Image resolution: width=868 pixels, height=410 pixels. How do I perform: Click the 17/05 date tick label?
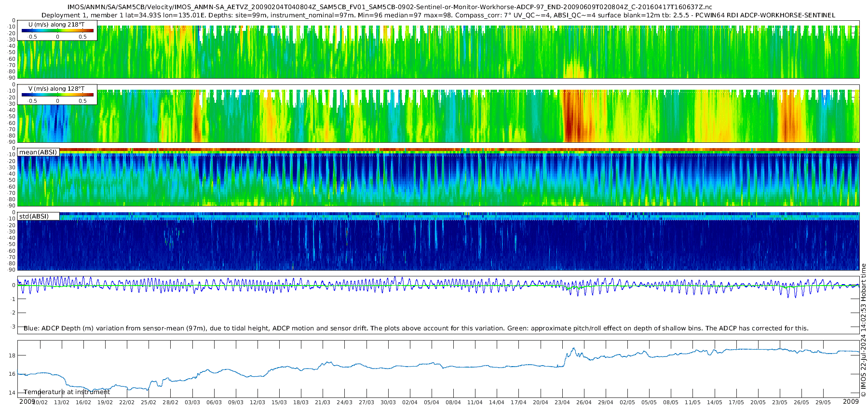point(736,402)
